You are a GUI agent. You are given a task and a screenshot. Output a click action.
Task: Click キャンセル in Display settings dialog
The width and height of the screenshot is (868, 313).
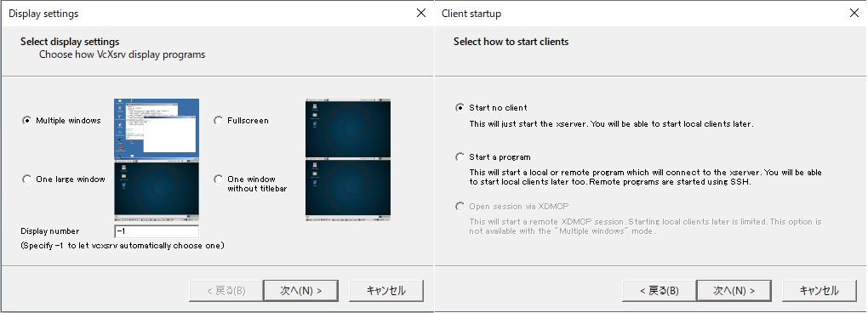386,290
